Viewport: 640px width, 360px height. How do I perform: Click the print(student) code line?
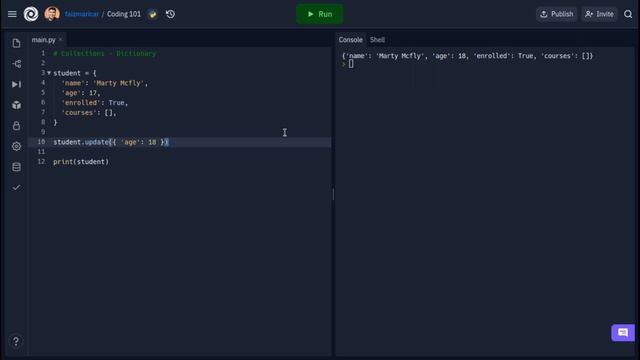(x=81, y=162)
